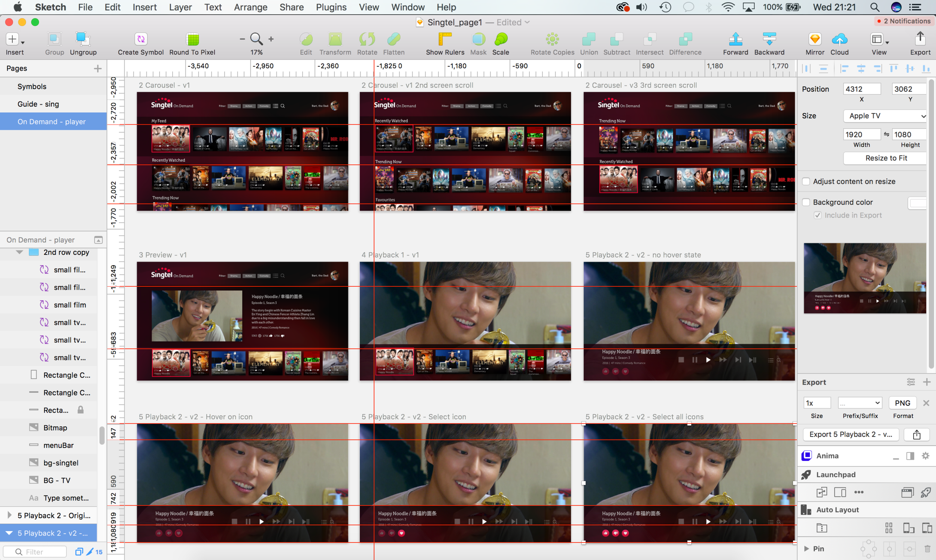Toggle the Include in Export checkbox
The width and height of the screenshot is (936, 560).
pos(817,215)
